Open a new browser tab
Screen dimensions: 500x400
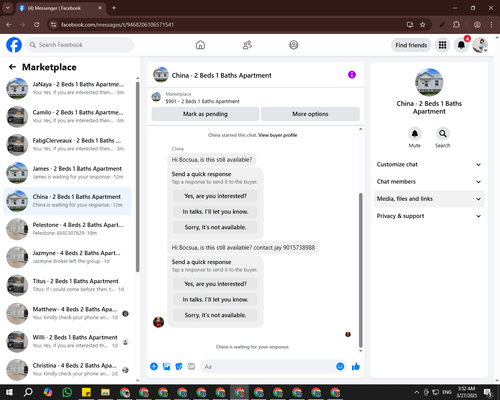pyautogui.click(x=114, y=8)
